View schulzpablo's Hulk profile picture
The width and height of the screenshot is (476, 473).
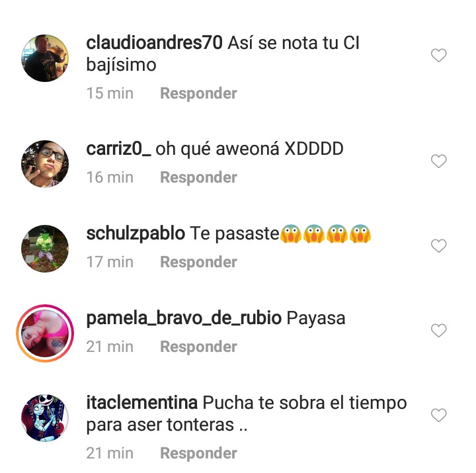(45, 249)
